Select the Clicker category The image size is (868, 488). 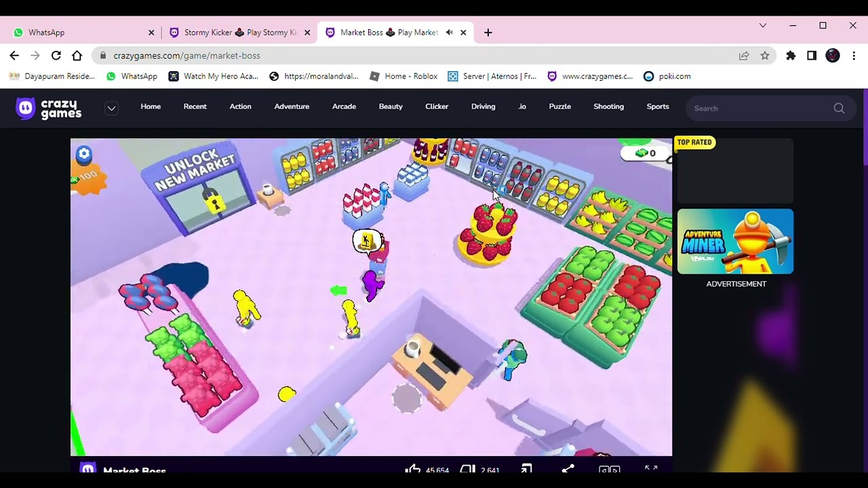437,106
